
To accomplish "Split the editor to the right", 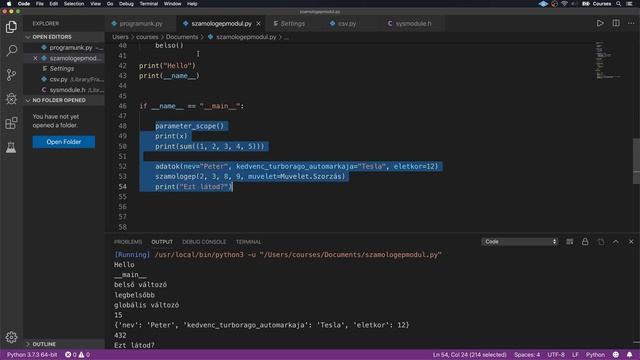I will coord(616,23).
